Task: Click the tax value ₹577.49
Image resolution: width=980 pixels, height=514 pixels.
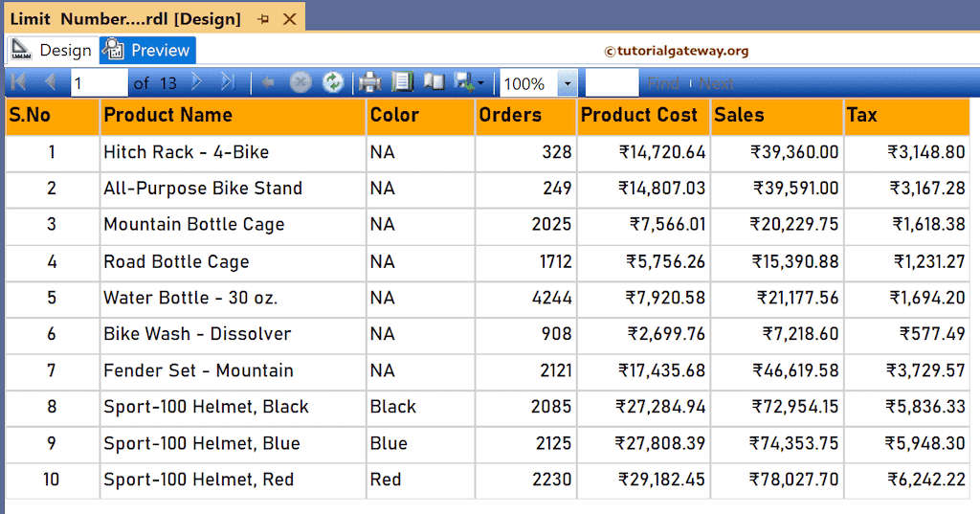Action: point(932,335)
